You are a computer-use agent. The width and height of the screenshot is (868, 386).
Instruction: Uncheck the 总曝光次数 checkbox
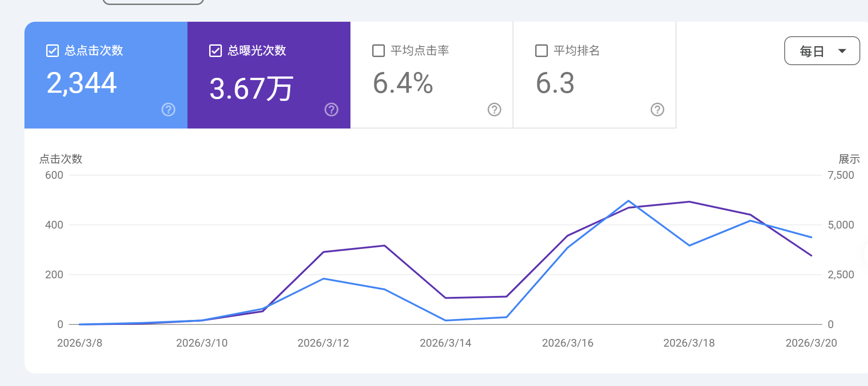tap(216, 51)
